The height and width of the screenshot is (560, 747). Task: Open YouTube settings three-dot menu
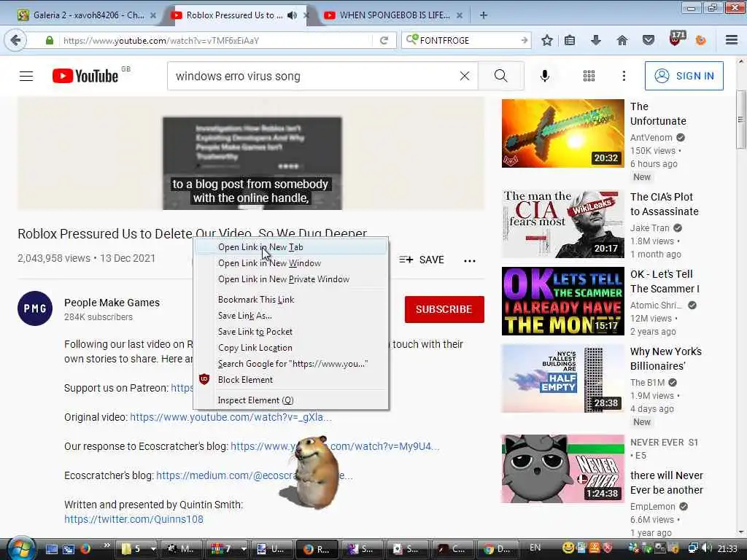tap(624, 76)
